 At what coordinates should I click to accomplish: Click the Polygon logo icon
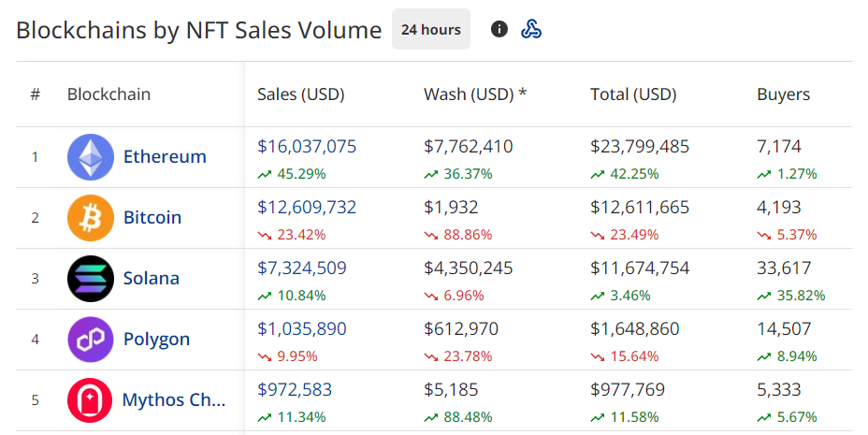(x=91, y=340)
